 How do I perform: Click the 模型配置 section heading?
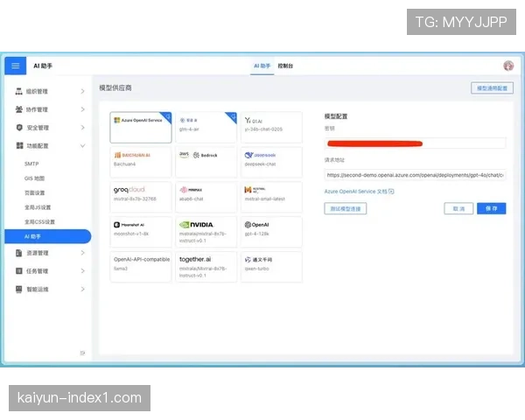(336, 116)
